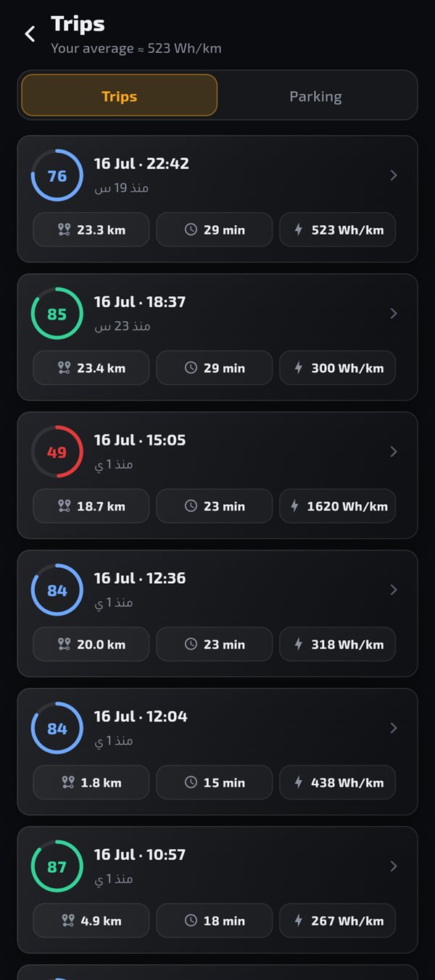Click the 1620 Wh/km energy chip

point(338,506)
